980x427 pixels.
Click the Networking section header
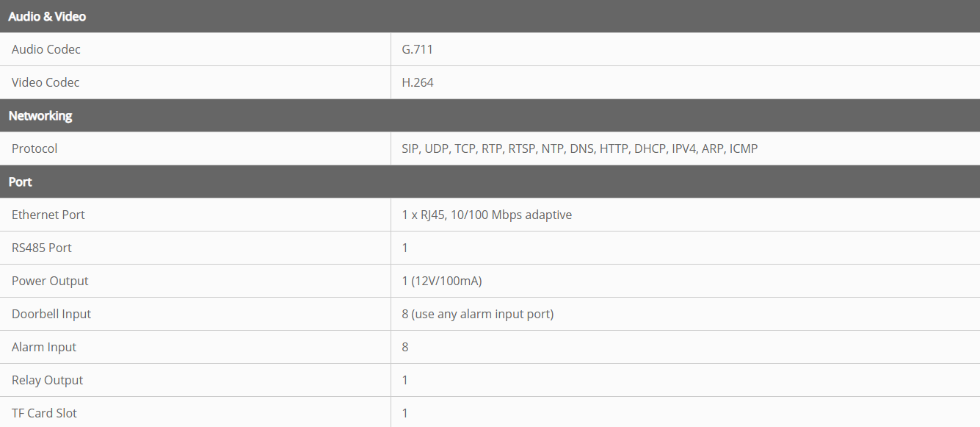point(40,115)
